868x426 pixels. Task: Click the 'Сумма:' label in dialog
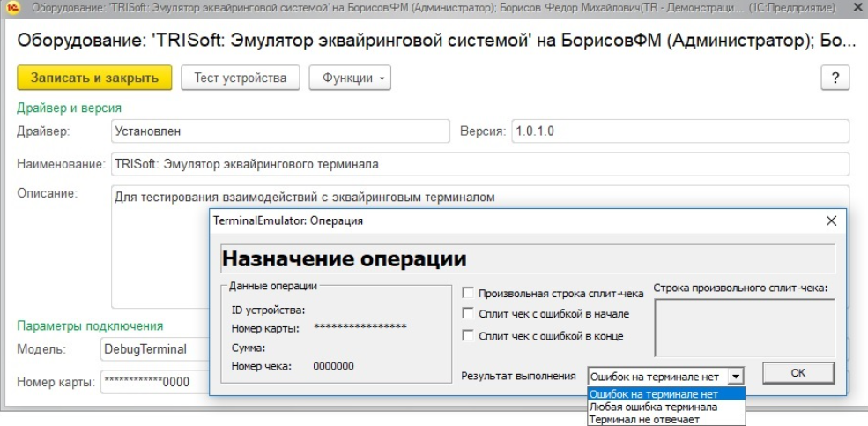249,348
